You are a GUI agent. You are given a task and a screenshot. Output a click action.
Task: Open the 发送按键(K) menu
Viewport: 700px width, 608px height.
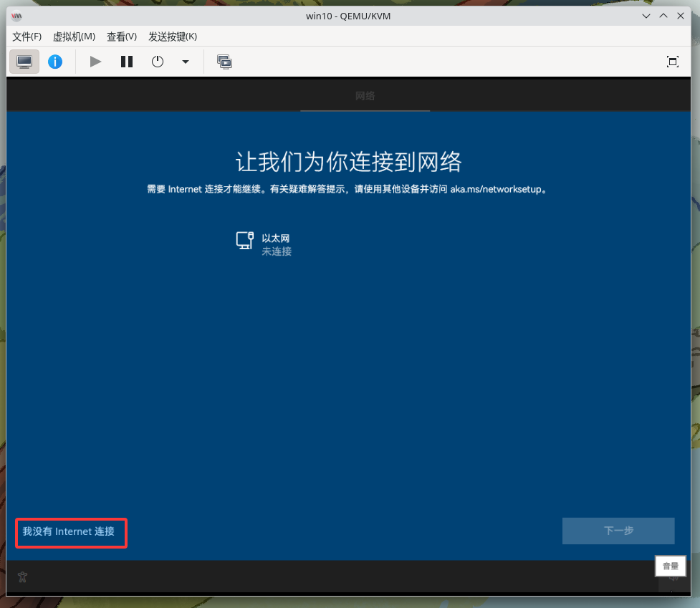(x=173, y=37)
